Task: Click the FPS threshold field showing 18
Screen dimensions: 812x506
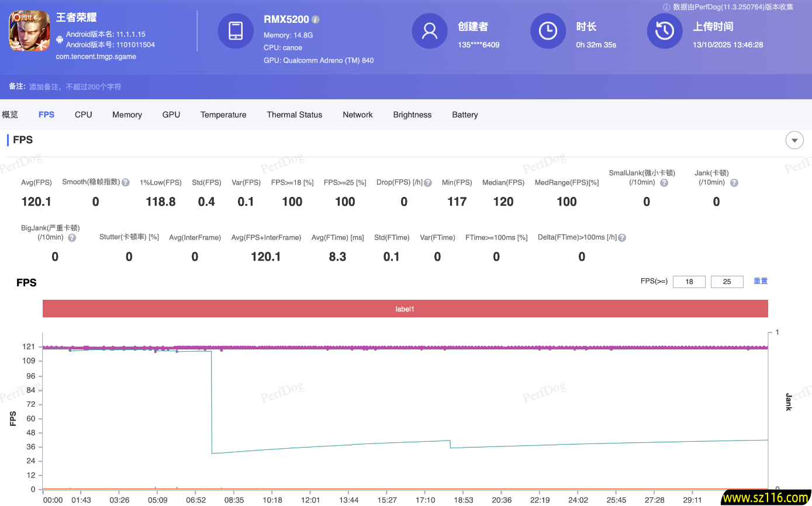Action: click(689, 282)
